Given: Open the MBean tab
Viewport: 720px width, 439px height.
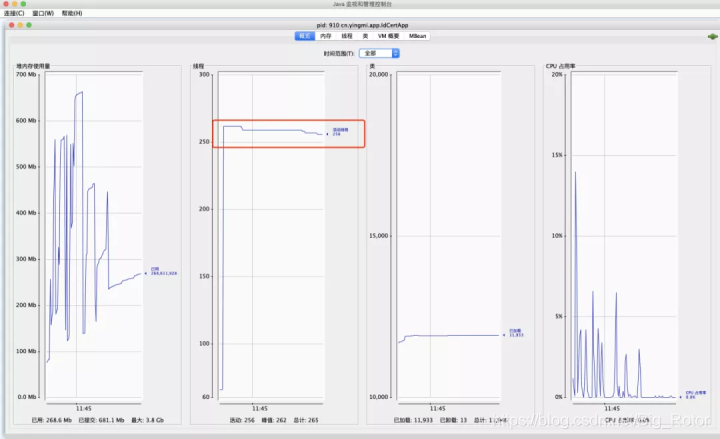Looking at the screenshot, I should click(417, 36).
